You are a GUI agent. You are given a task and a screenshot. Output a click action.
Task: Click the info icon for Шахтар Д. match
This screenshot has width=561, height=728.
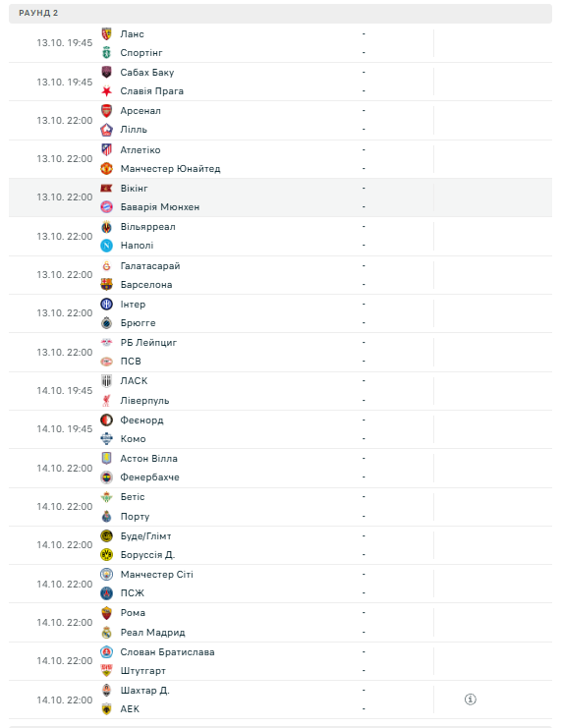point(470,700)
